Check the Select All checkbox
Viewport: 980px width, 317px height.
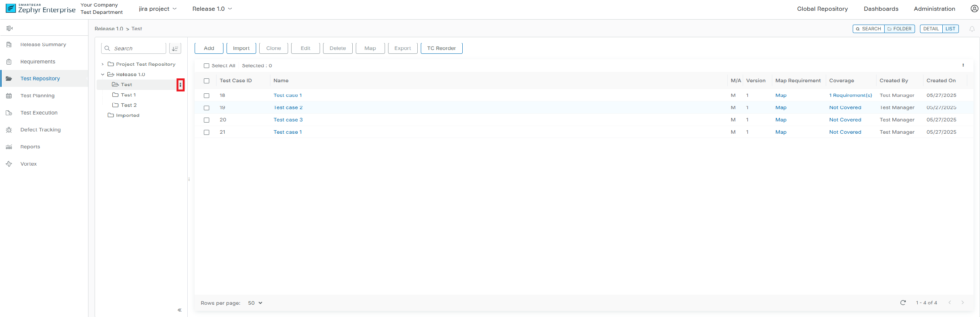(207, 66)
